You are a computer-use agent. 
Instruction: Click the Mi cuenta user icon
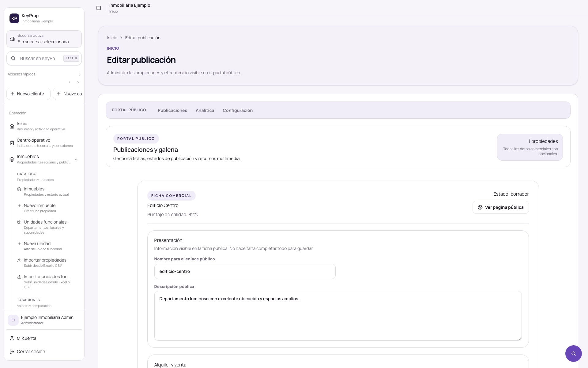pyautogui.click(x=12, y=338)
